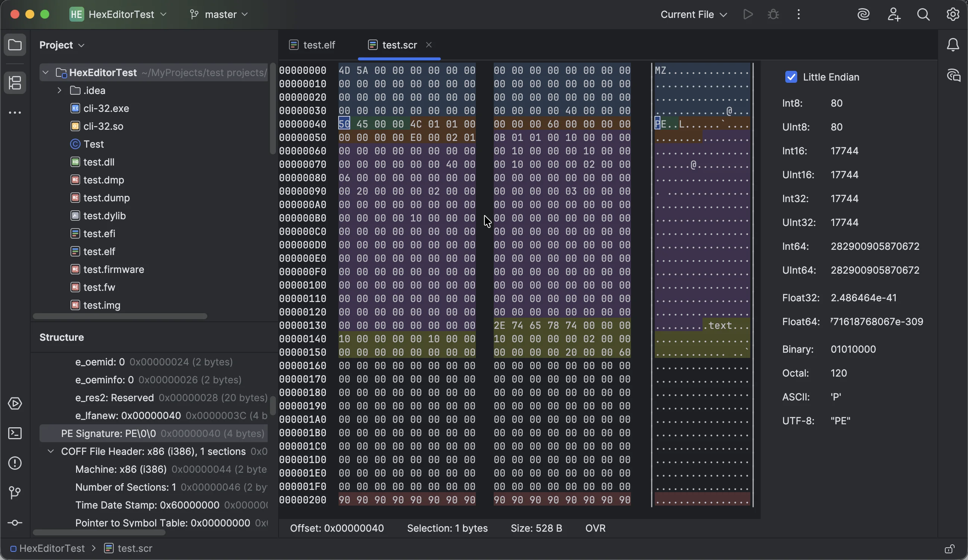Click the Offset: 0x00000040 status field
The image size is (968, 560).
coord(336,529)
